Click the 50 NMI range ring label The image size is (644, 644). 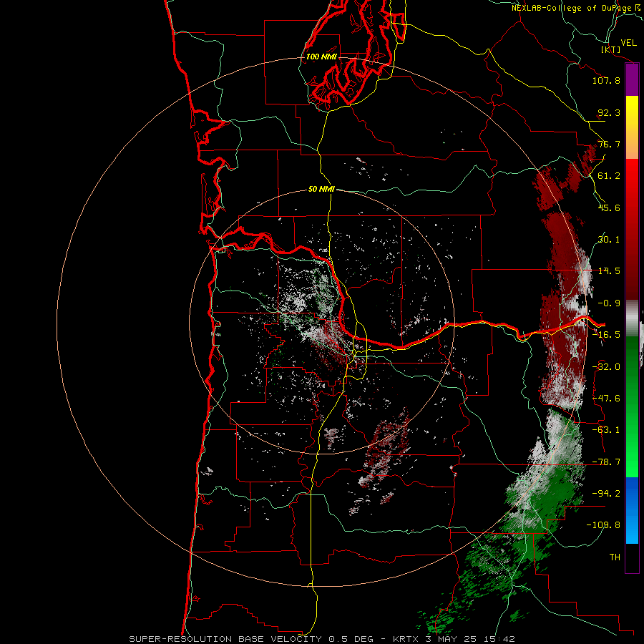[321, 189]
